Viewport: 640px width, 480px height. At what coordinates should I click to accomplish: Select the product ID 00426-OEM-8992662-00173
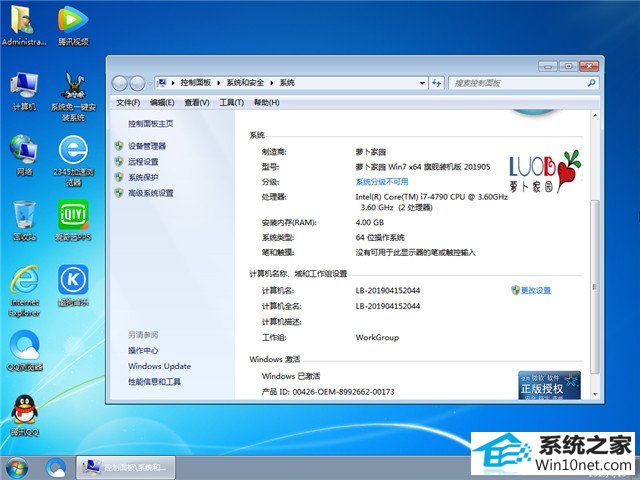(343, 391)
